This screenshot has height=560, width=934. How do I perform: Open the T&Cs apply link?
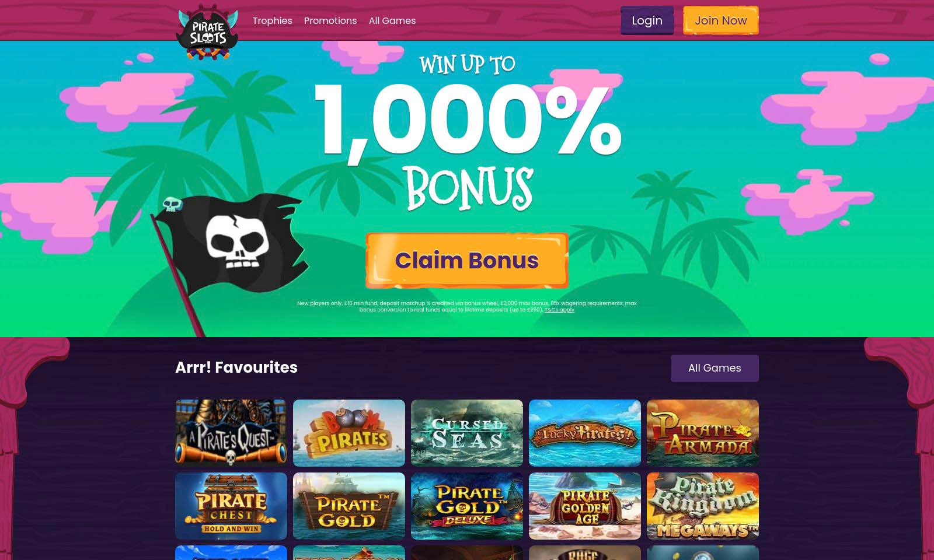559,310
